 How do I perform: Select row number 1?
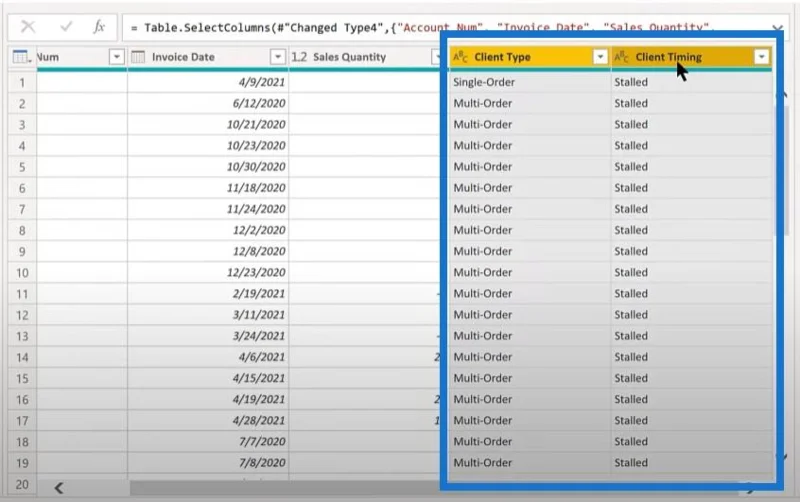pos(22,83)
